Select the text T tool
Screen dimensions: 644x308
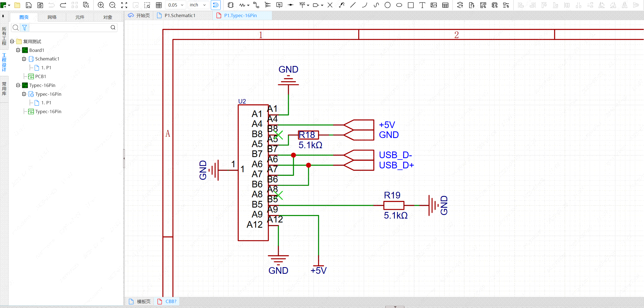[x=422, y=5]
